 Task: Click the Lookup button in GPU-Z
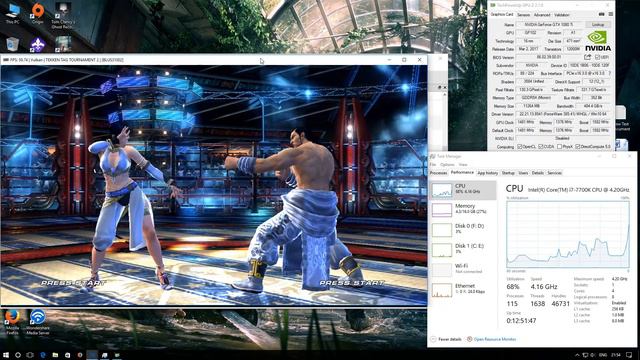pos(598,24)
